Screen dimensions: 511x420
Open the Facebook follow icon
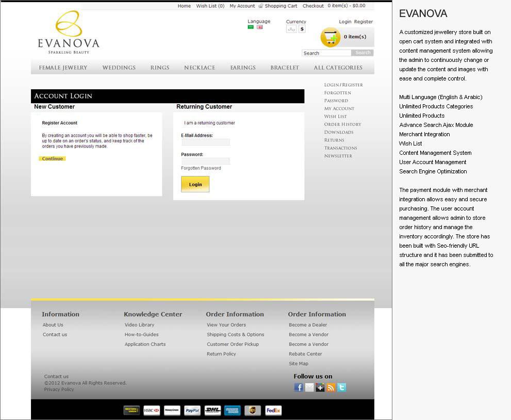(x=299, y=387)
